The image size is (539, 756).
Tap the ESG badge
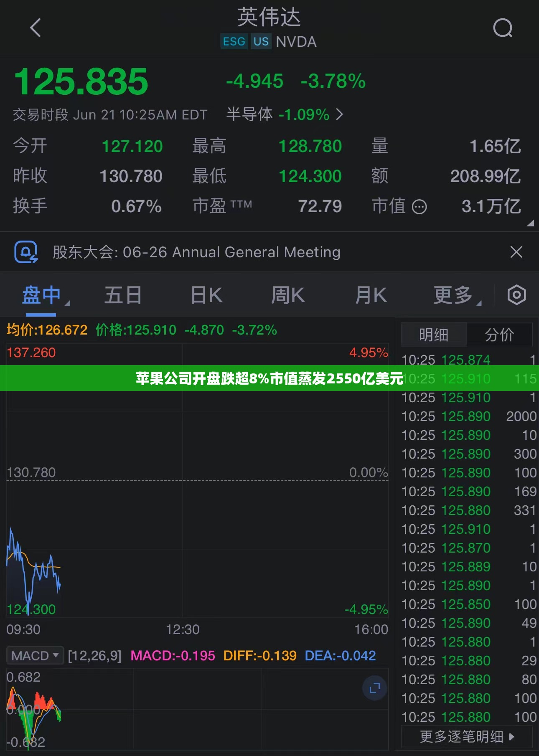(x=234, y=42)
